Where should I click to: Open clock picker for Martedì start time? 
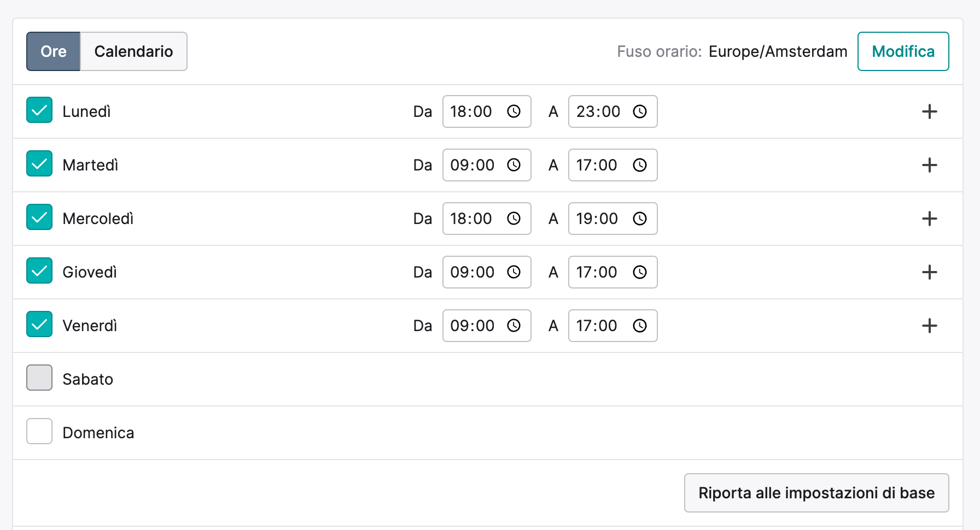(x=514, y=165)
